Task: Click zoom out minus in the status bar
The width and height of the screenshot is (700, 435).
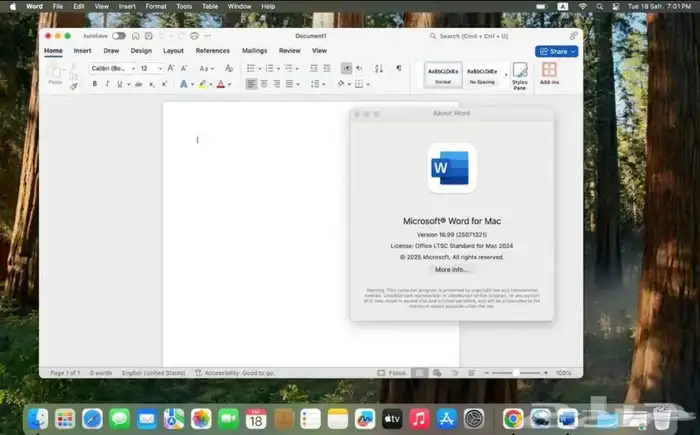Action: pos(487,373)
